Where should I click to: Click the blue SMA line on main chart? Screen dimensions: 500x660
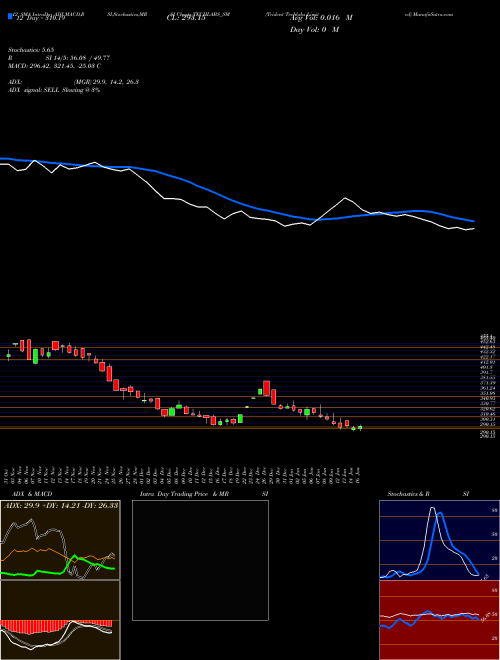point(236,202)
